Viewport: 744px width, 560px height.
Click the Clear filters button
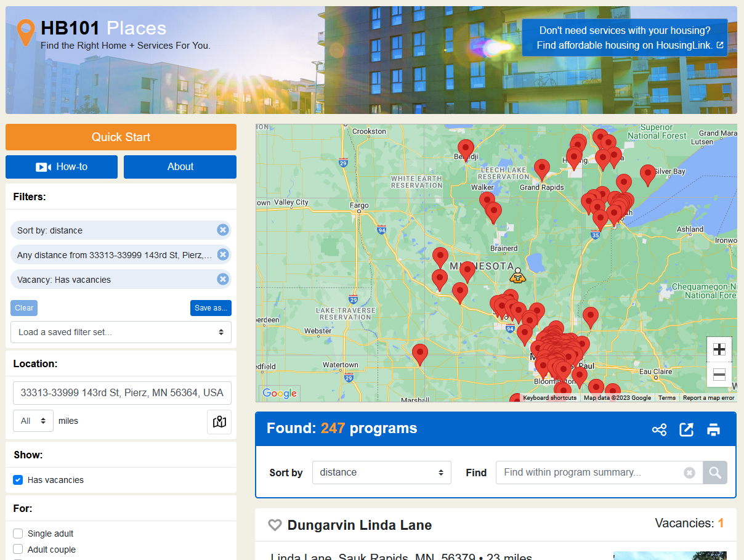click(x=24, y=308)
